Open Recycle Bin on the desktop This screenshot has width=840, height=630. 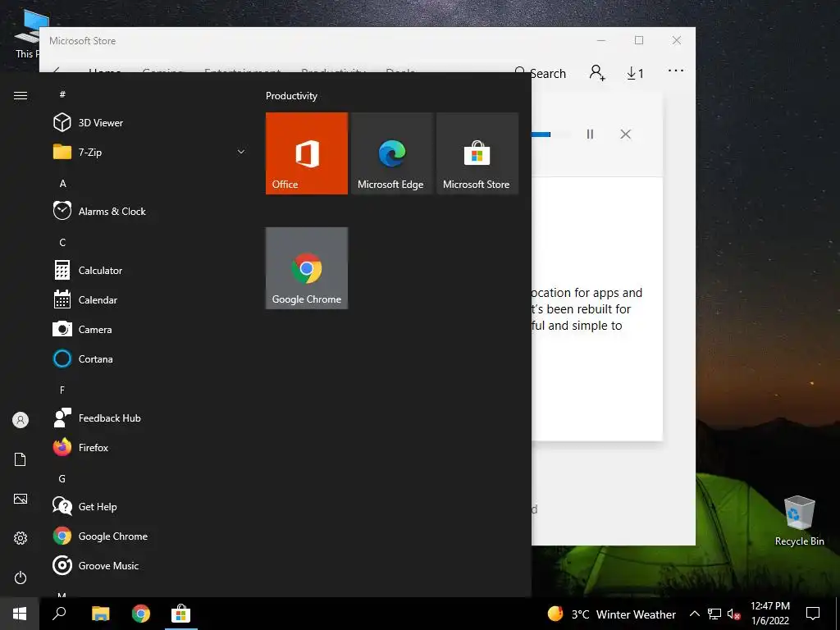[799, 520]
